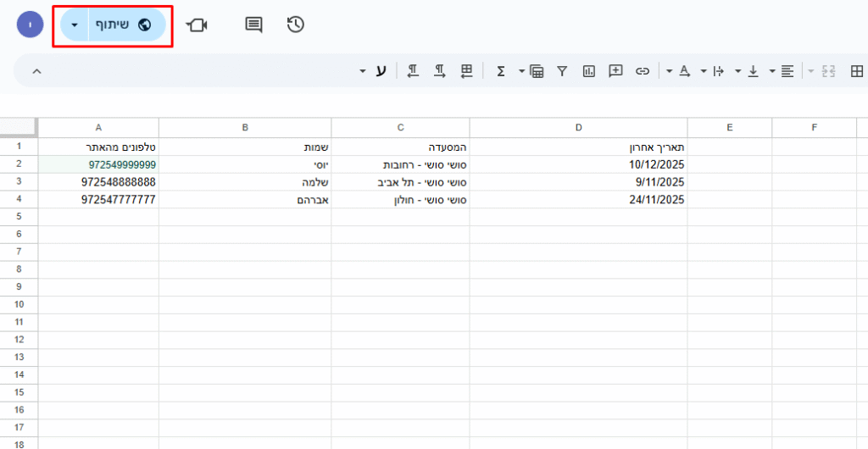
Task: Select cell containing 972549999999
Action: pyautogui.click(x=98, y=164)
